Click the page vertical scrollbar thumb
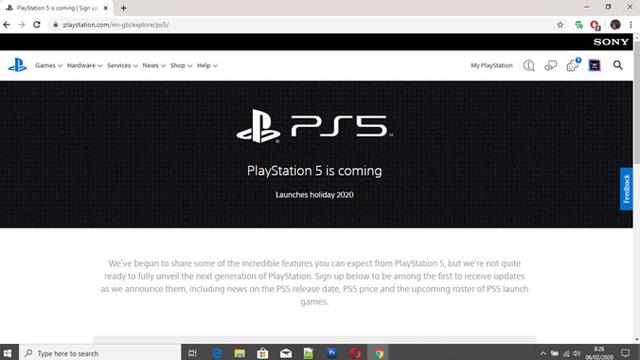640x360 pixels. click(x=636, y=102)
